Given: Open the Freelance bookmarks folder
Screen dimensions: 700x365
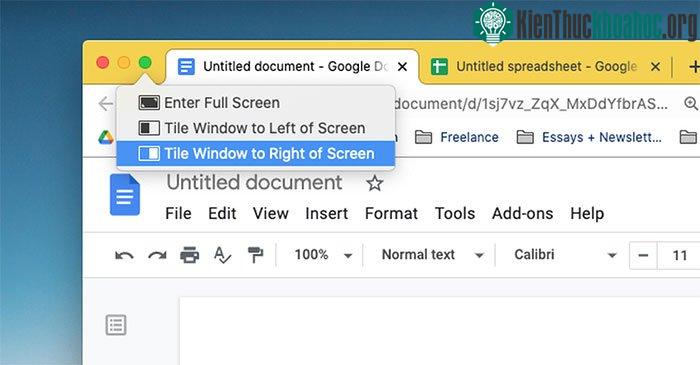Looking at the screenshot, I should [456, 137].
